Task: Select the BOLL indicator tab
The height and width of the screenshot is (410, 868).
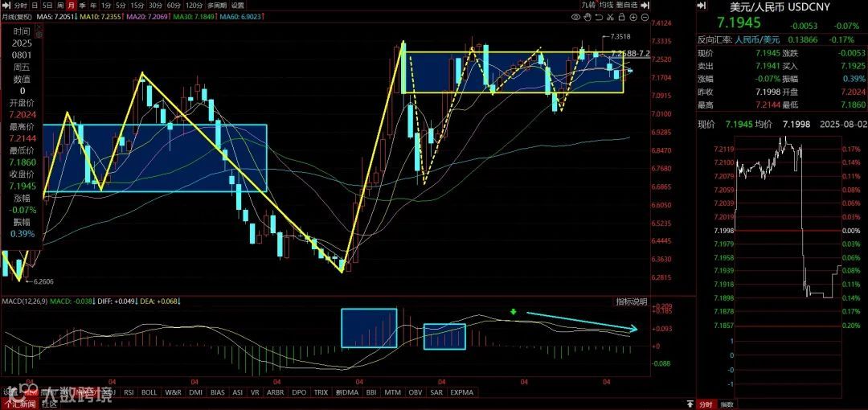Action: point(149,392)
